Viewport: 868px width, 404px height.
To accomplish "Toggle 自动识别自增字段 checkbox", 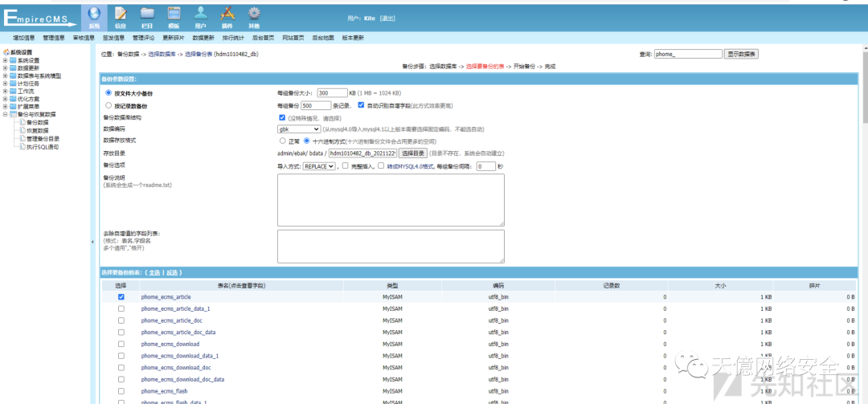I will 362,105.
